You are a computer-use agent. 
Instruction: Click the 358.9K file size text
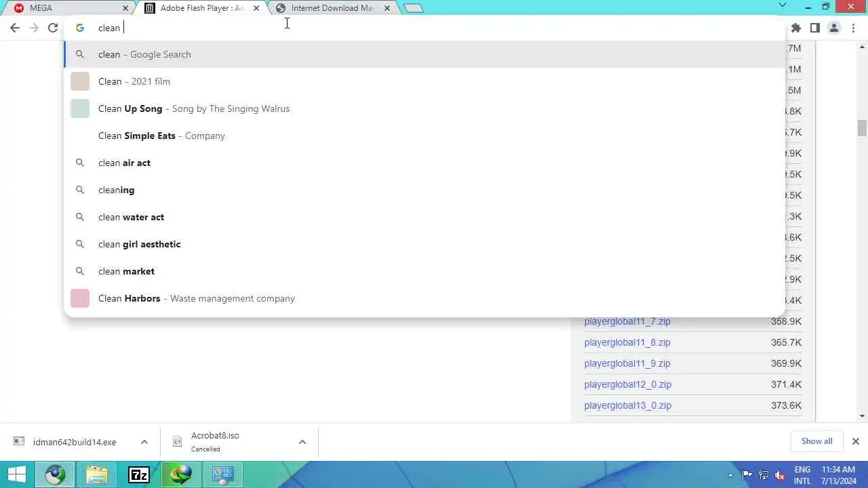[786, 321]
